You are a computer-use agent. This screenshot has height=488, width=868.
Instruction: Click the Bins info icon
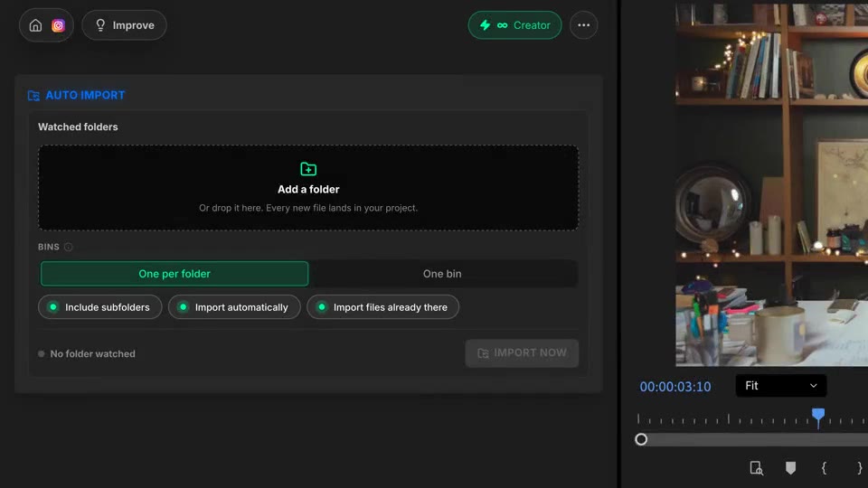pyautogui.click(x=68, y=247)
